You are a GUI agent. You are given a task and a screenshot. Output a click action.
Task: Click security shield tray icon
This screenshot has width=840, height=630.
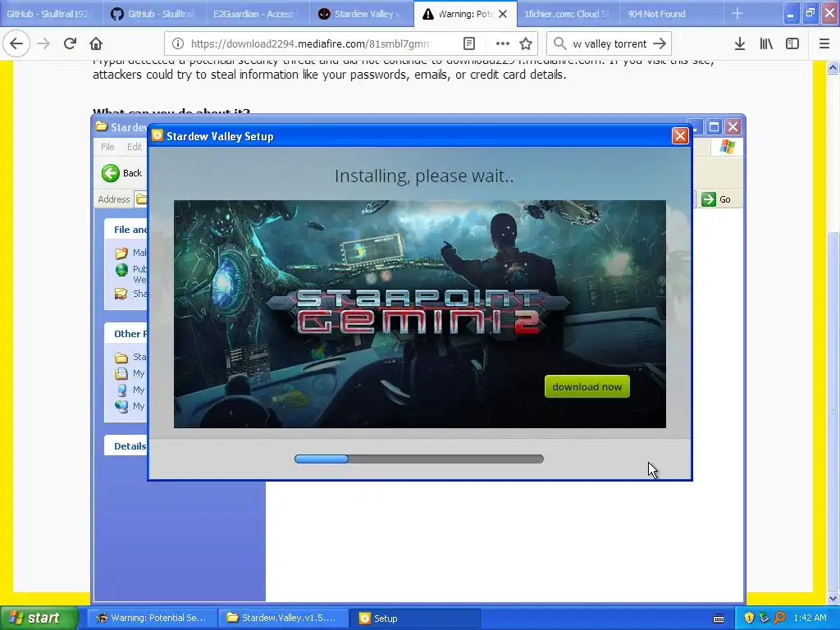click(x=749, y=619)
